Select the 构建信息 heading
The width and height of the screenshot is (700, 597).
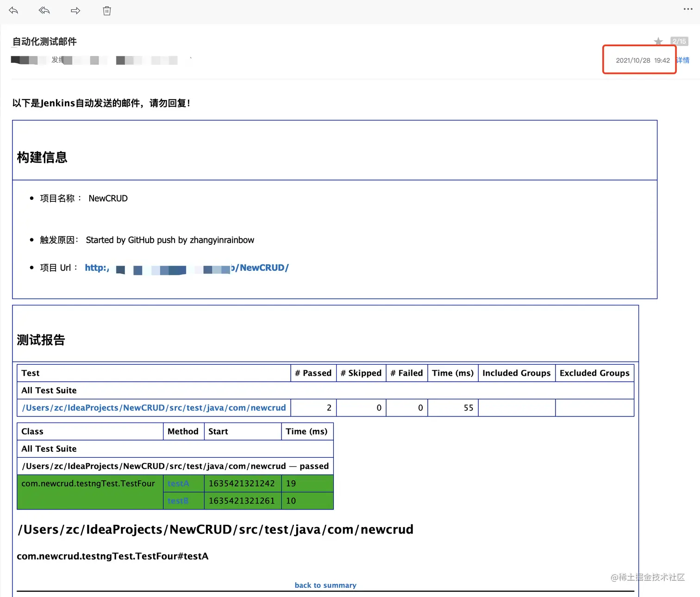click(x=42, y=157)
